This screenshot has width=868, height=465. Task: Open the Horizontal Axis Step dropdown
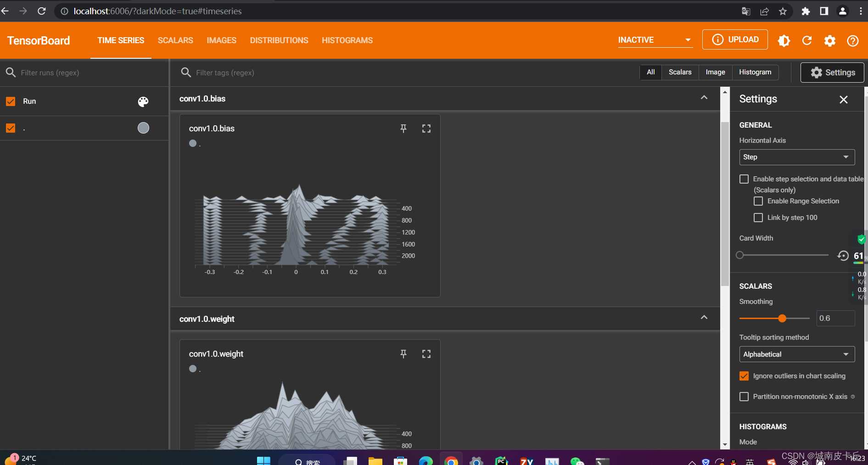click(796, 157)
